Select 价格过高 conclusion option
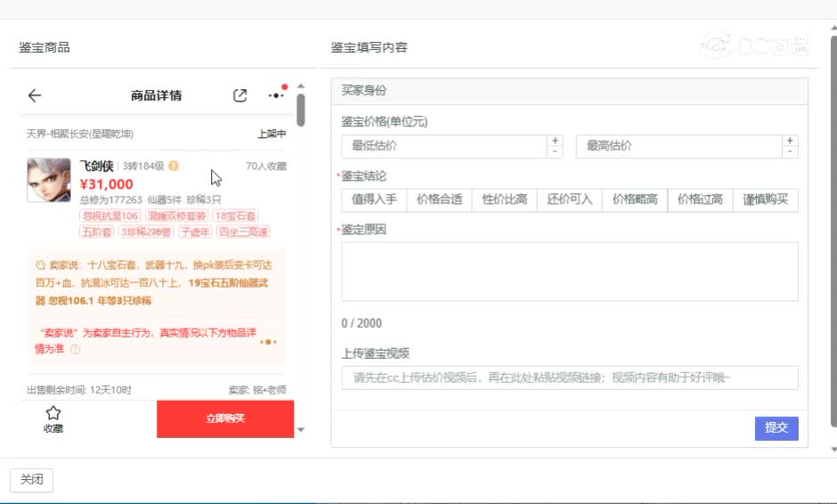This screenshot has height=504, width=837. [x=701, y=199]
